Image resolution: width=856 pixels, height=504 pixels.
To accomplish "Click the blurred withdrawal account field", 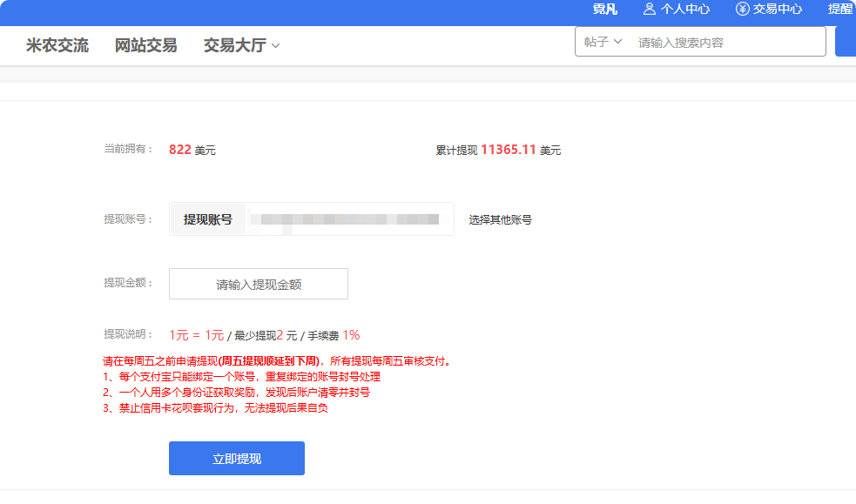I will coord(348,219).
